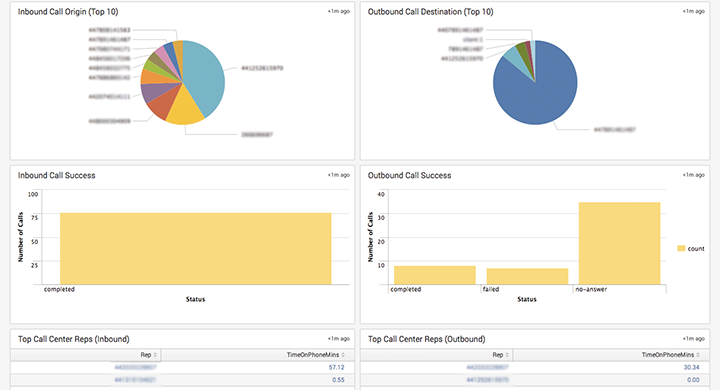Click sort icon beside Rep in Inbound table
The width and height of the screenshot is (720, 390).
(155, 355)
